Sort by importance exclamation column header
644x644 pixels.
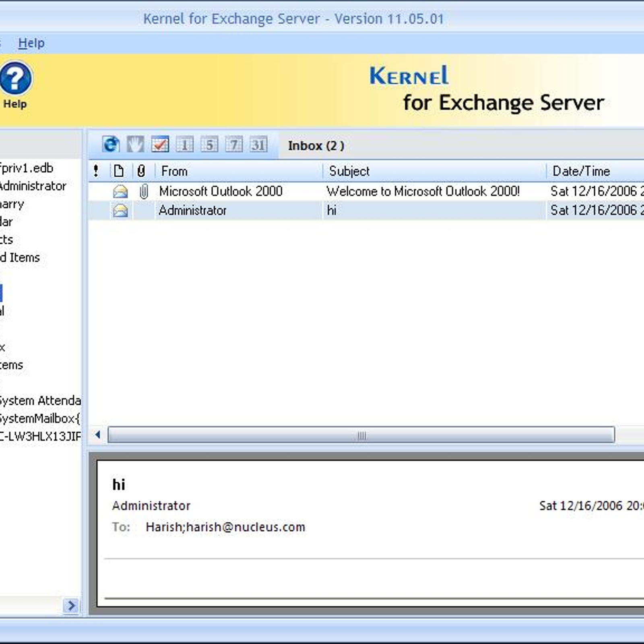96,171
